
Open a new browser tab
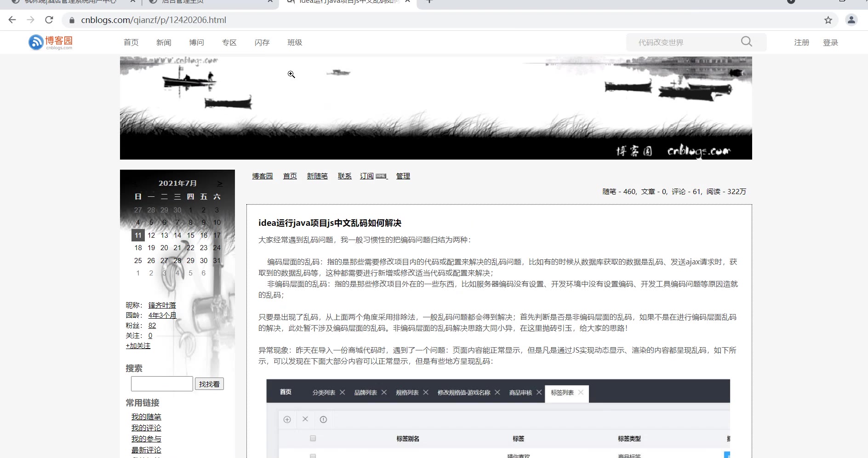429,1
